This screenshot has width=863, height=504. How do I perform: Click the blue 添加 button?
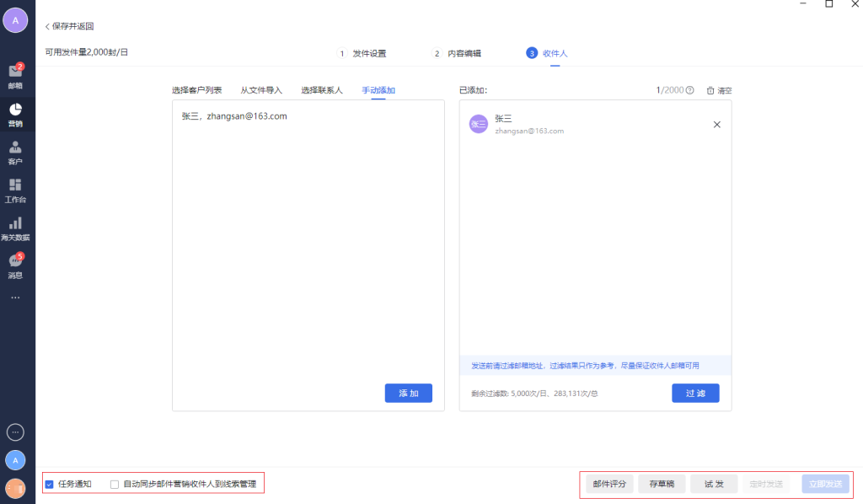(x=409, y=394)
